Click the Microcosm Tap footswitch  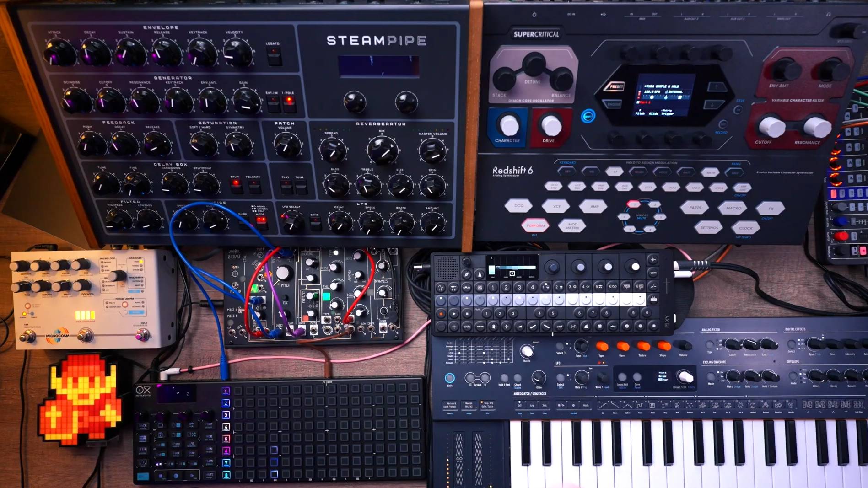28,338
